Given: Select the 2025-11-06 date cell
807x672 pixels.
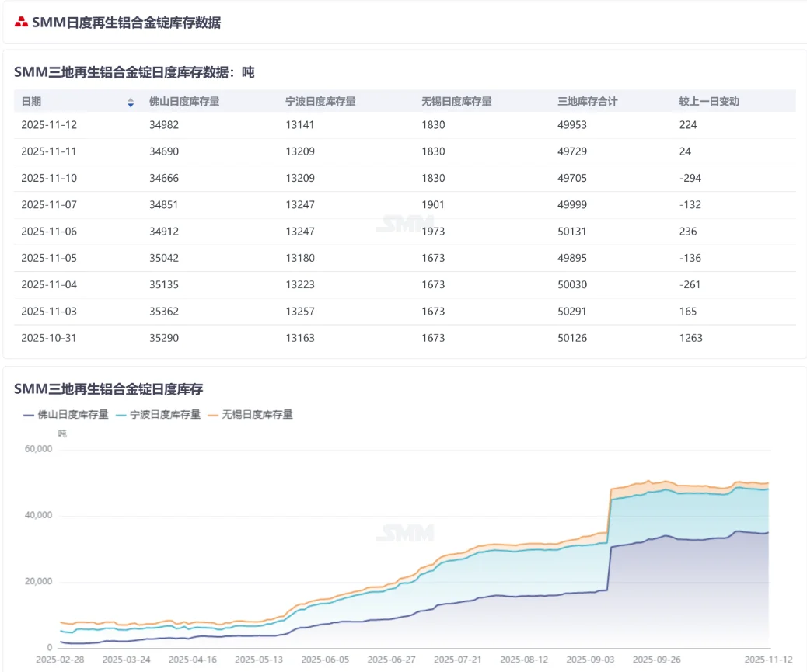Looking at the screenshot, I should 49,232.
